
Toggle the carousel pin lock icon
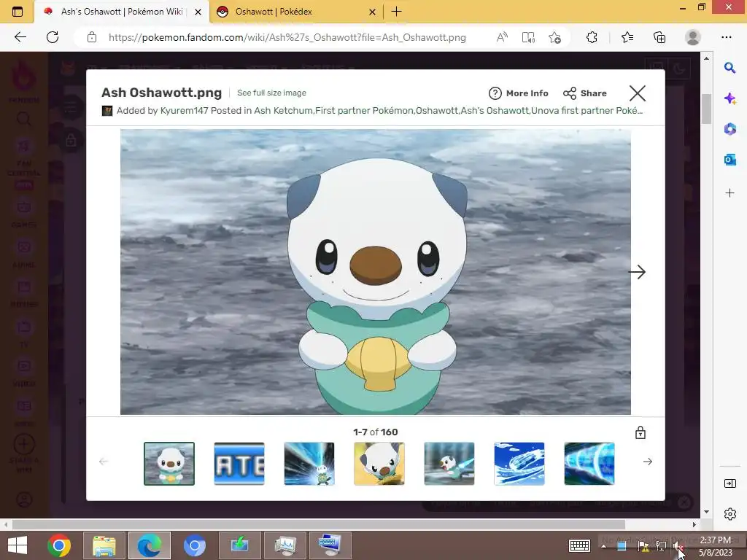coord(640,432)
